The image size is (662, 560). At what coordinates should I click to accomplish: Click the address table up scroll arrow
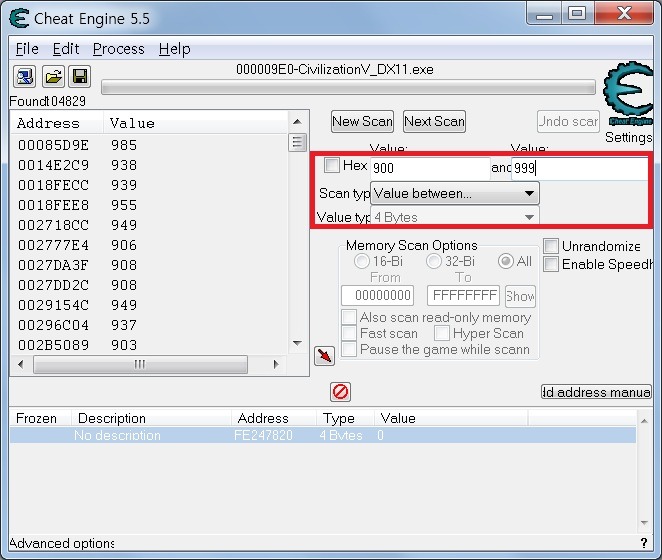(x=644, y=421)
